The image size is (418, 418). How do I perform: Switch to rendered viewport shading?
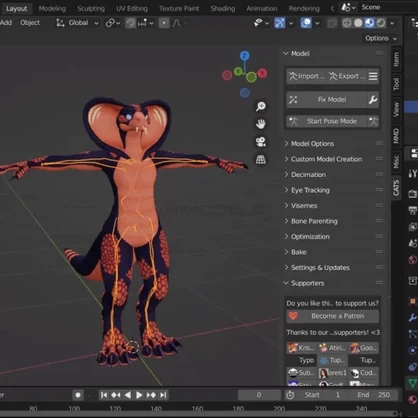(x=381, y=23)
